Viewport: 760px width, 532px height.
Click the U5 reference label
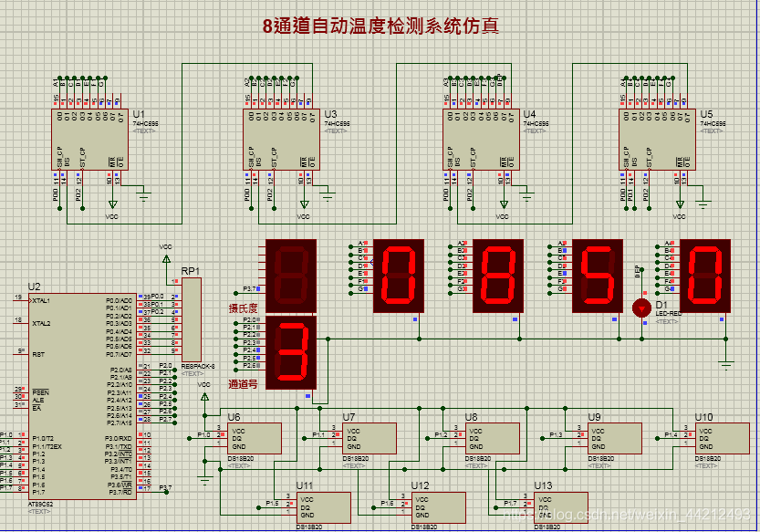point(706,114)
